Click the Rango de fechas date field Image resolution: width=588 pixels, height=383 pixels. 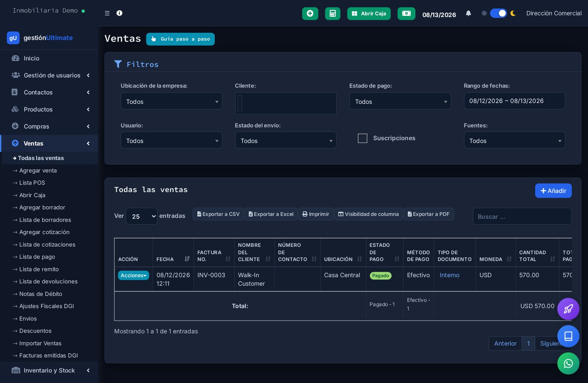pos(514,101)
